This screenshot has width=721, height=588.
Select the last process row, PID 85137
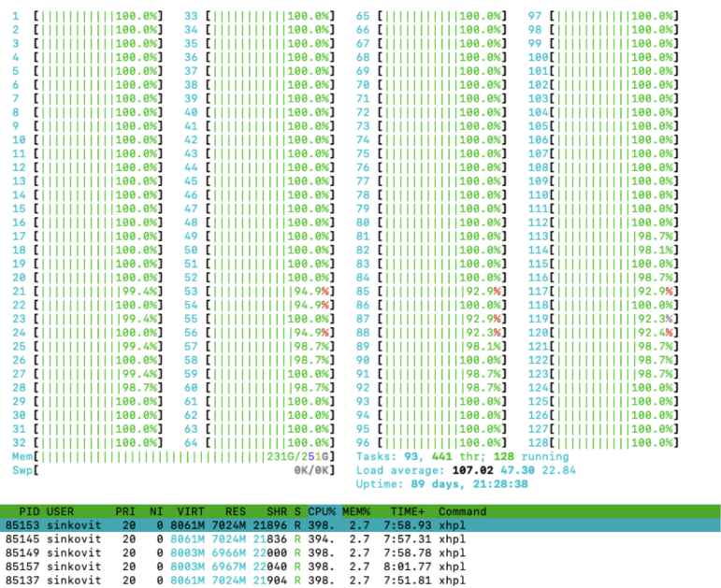pyautogui.click(x=234, y=580)
